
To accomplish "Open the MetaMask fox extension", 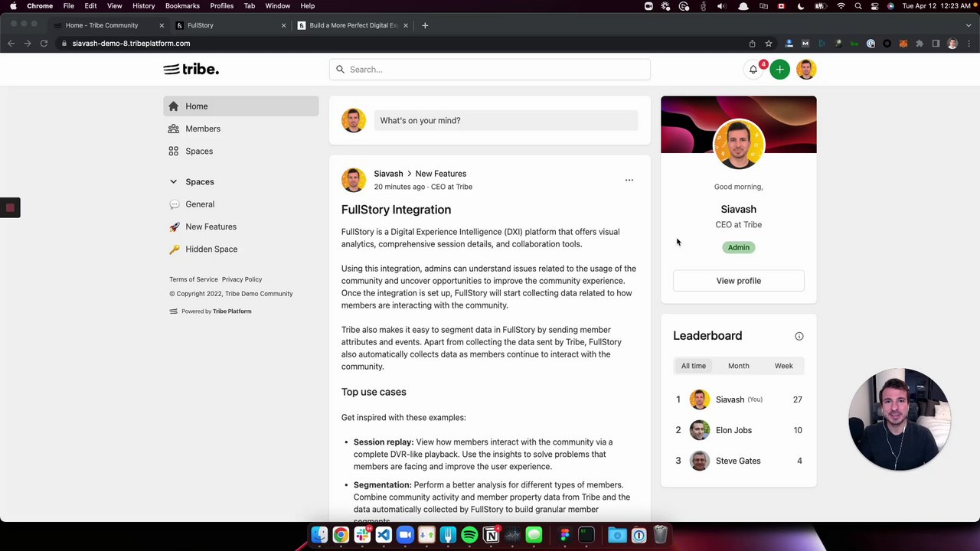I will point(903,44).
